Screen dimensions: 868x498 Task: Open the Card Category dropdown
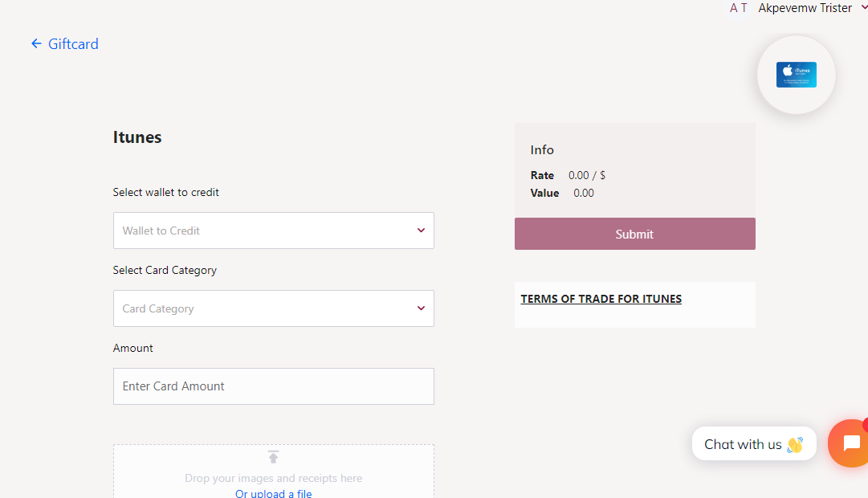point(274,308)
